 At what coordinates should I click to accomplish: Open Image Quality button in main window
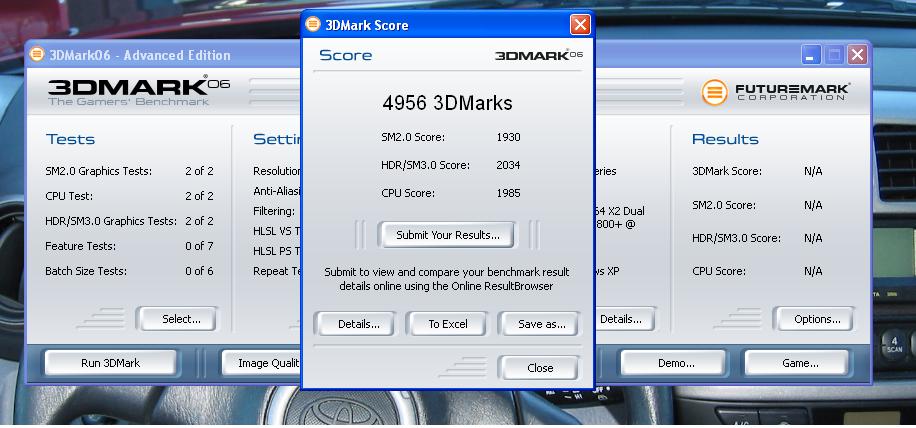click(x=262, y=363)
